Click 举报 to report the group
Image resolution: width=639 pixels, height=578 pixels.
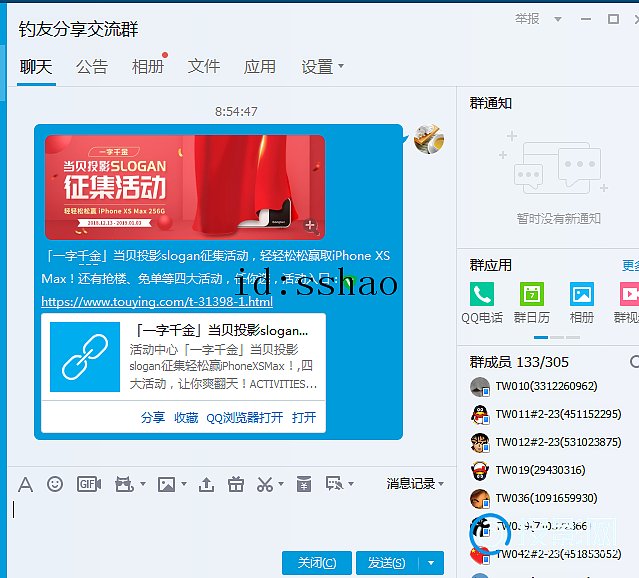[527, 19]
